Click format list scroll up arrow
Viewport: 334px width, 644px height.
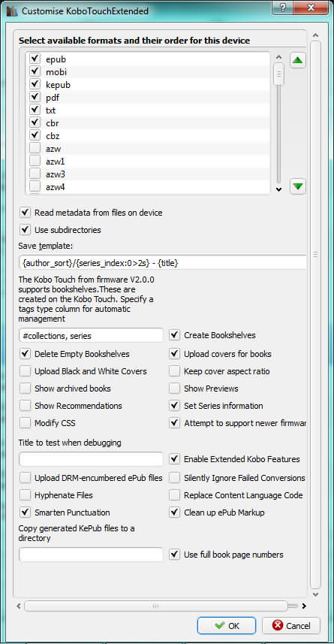279,58
